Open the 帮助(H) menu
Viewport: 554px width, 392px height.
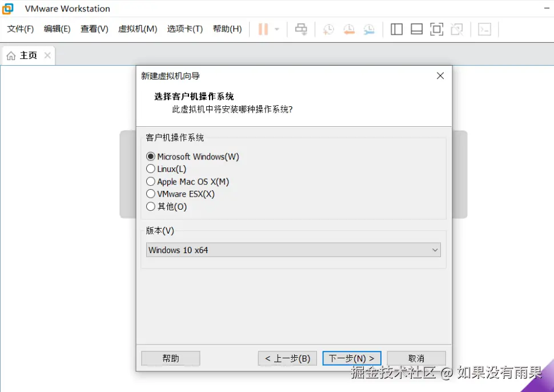point(227,29)
